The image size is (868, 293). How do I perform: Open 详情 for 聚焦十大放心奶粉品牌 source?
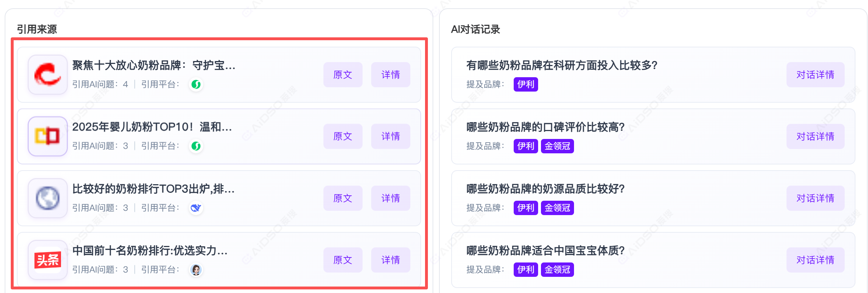point(391,75)
